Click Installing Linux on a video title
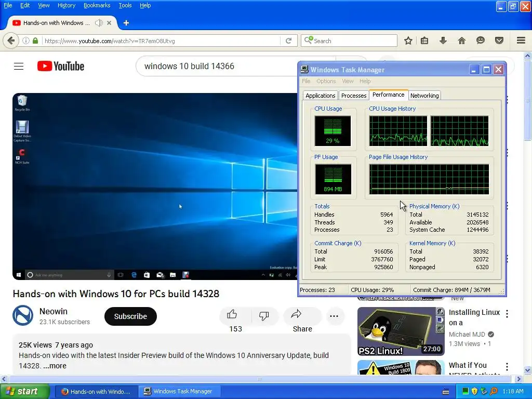The height and width of the screenshot is (399, 532). coord(474,317)
